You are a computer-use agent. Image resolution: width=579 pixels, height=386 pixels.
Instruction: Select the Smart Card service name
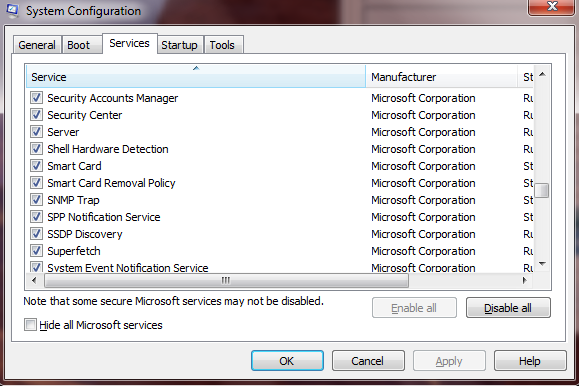click(74, 166)
